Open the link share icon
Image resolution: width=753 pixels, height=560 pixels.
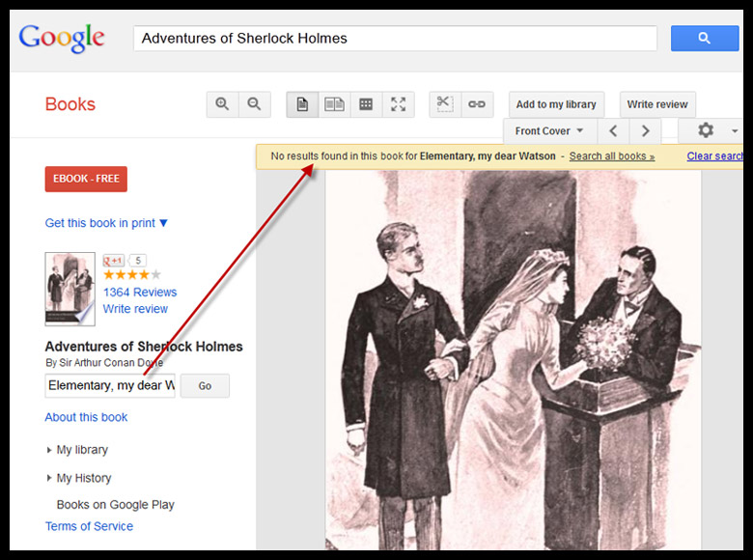477,104
